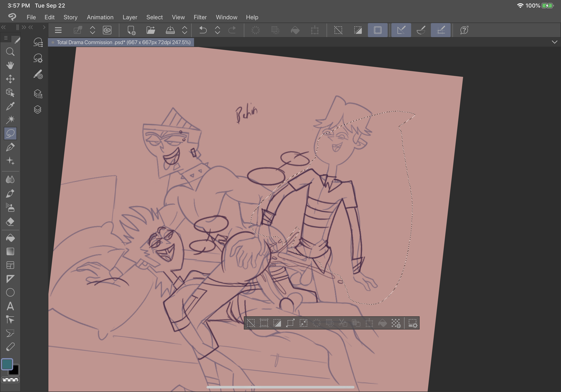Expand the tool palette right arrow
The height and width of the screenshot is (392, 561).
click(x=44, y=27)
